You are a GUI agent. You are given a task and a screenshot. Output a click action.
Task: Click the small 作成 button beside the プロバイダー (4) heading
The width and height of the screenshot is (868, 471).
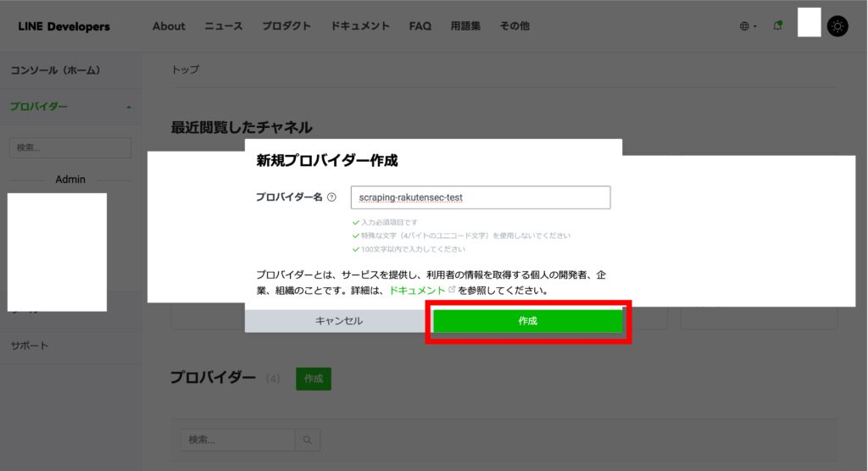314,379
